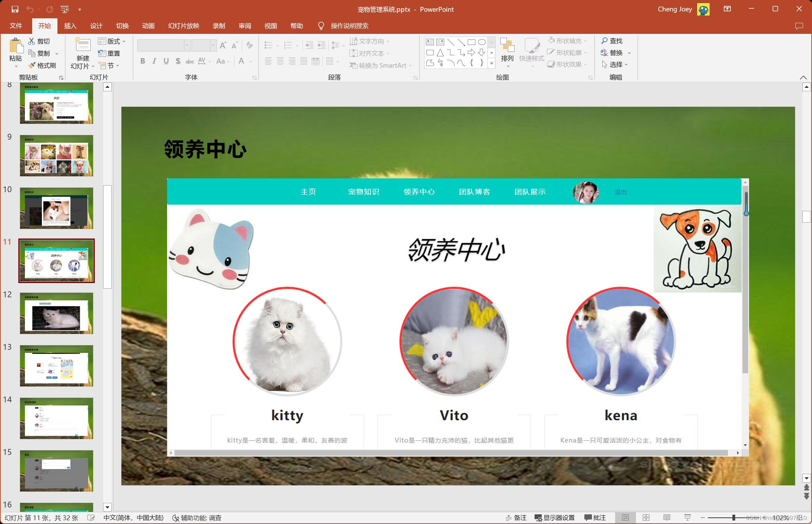Select the oval shape in shapes gallery

tap(482, 42)
